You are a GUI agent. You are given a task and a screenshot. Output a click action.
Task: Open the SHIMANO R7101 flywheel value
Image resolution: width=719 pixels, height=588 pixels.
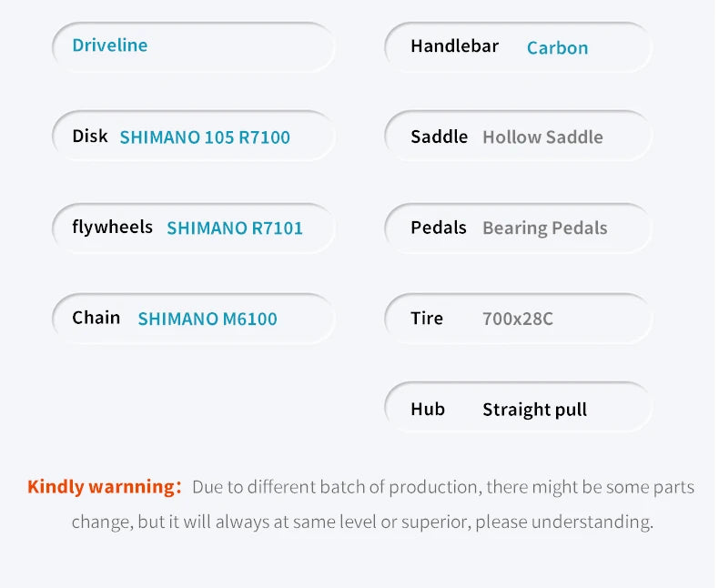click(235, 228)
